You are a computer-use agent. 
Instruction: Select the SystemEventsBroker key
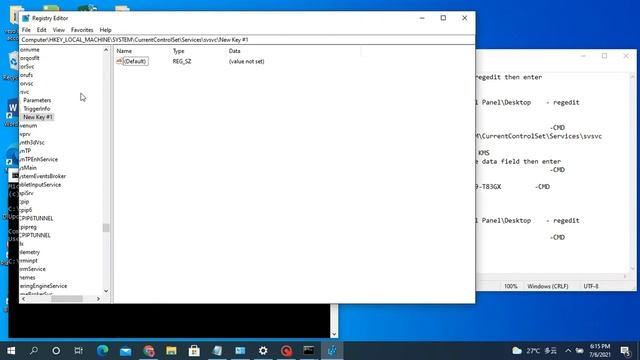pyautogui.click(x=42, y=176)
